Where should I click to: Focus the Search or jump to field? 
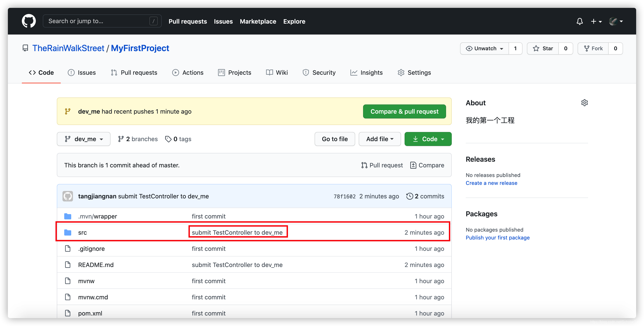(102, 21)
